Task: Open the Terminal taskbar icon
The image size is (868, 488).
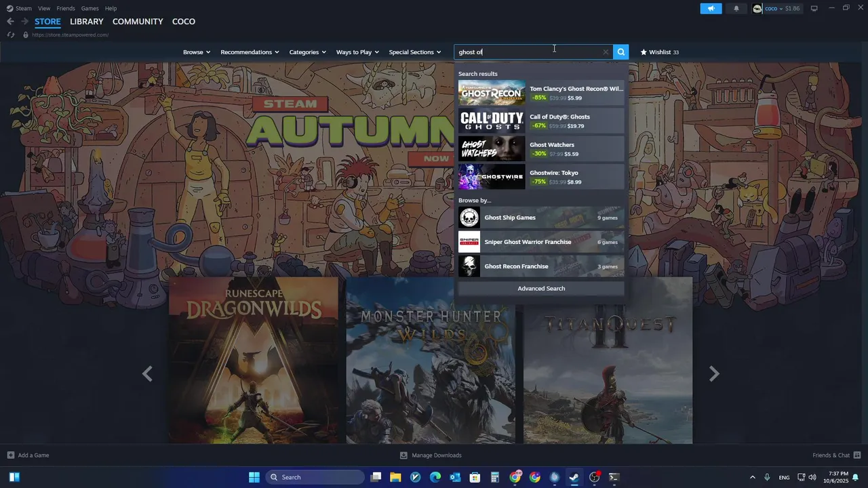Action: pyautogui.click(x=614, y=477)
